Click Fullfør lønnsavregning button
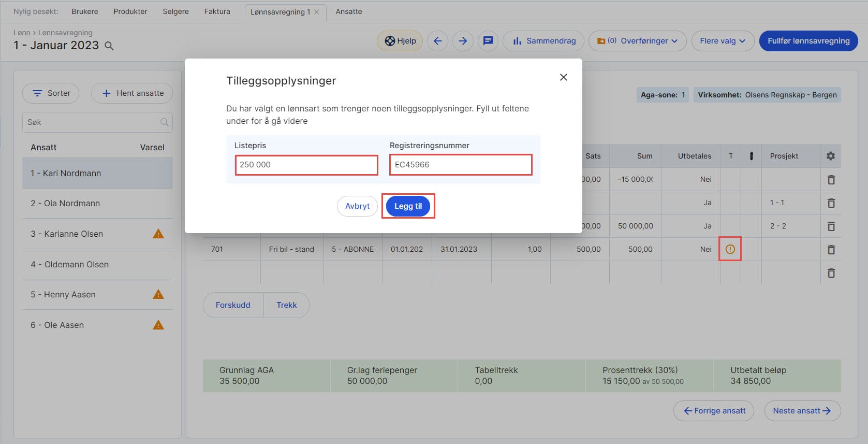The width and height of the screenshot is (868, 444). [808, 41]
